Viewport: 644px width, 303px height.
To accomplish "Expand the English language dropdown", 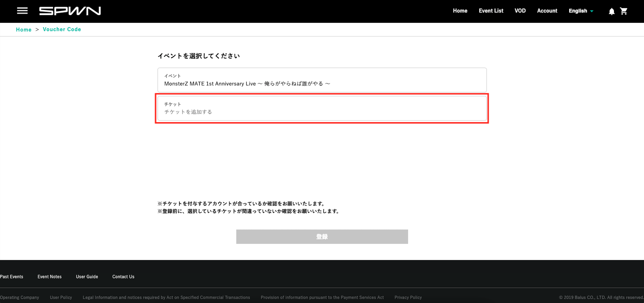I will coord(581,11).
